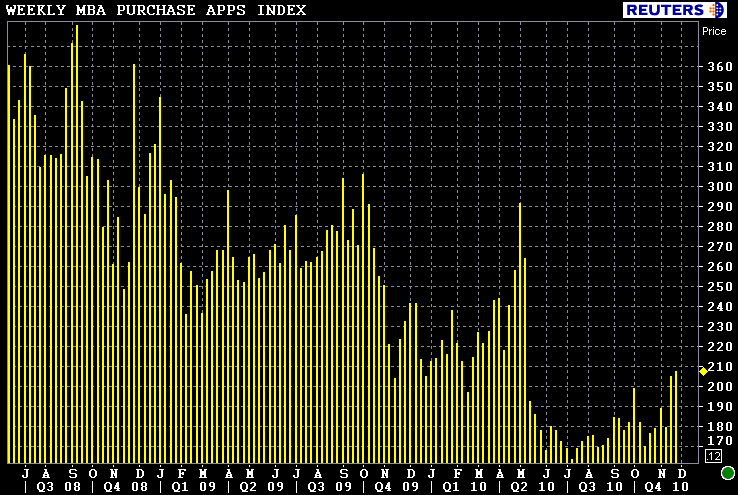This screenshot has height=495, width=738.
Task: Click the yellow diamond last-price marker
Action: (x=703, y=371)
